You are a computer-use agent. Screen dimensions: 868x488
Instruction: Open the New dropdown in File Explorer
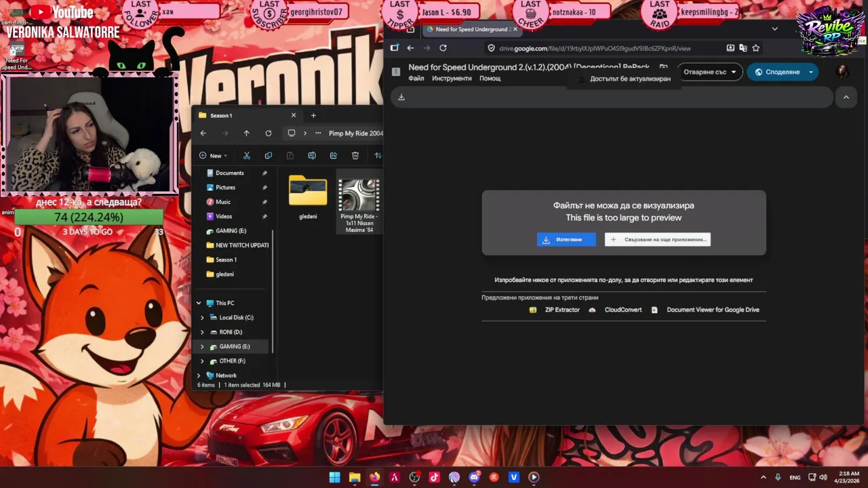coord(214,155)
